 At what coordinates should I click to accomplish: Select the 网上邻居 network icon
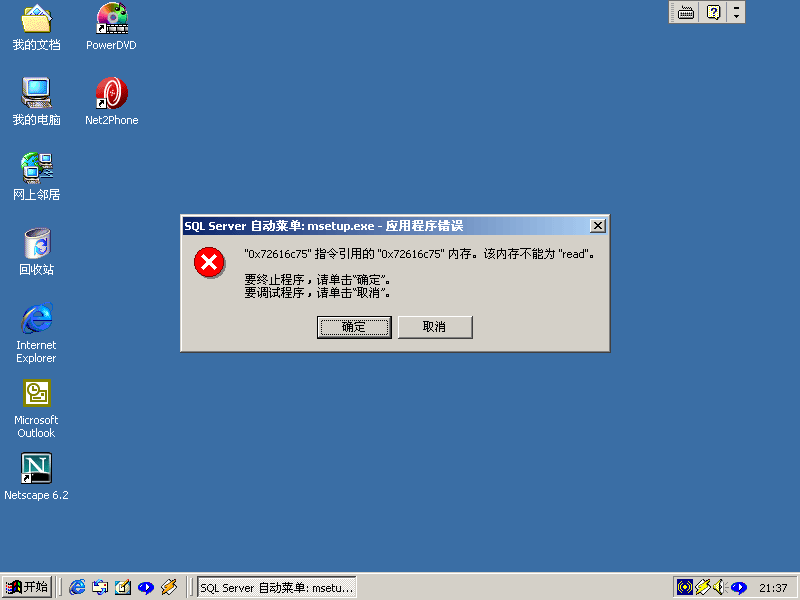[36, 177]
